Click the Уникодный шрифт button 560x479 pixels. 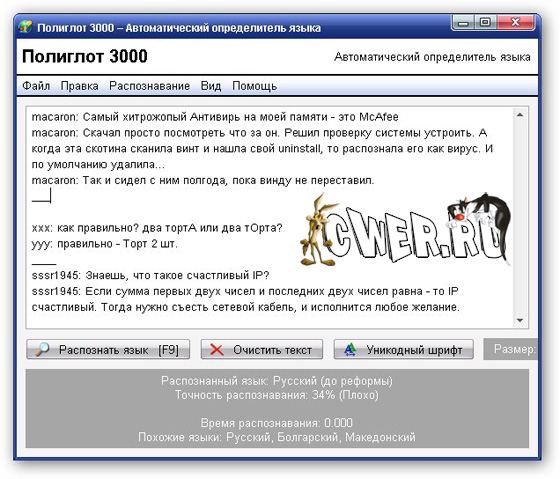404,349
